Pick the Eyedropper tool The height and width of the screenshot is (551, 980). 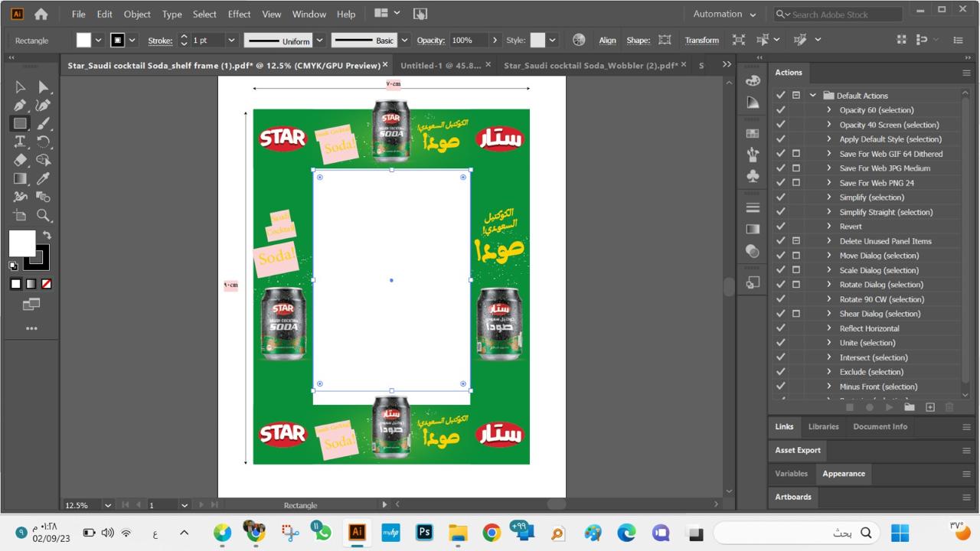44,178
